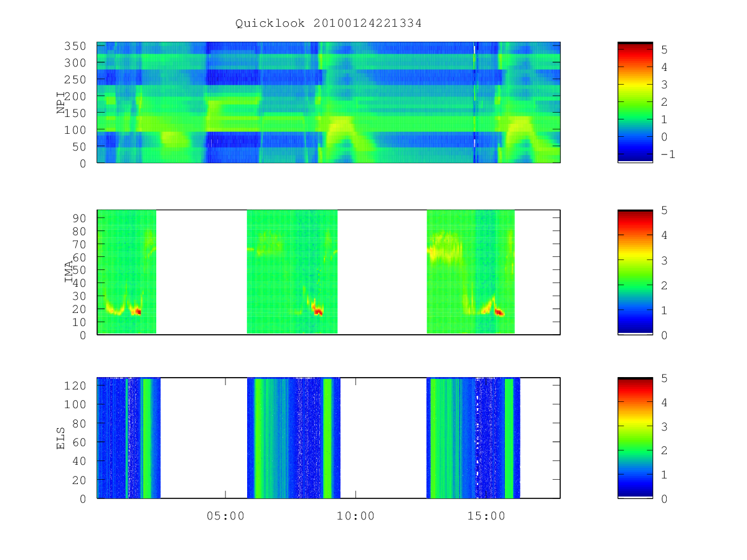Click the title "Quicklook 20100124221334"

pyautogui.click(x=329, y=23)
